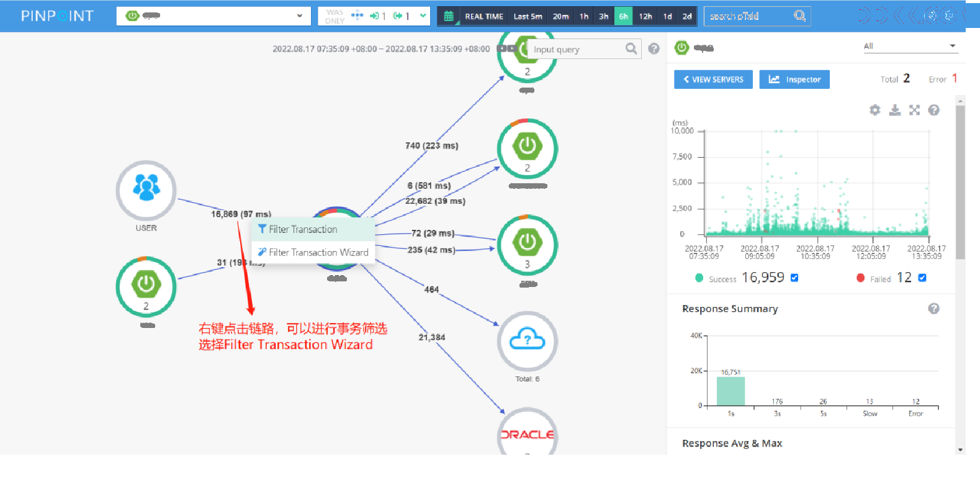Viewport: 980px width, 492px height.
Task: Click the 16,869 (97 ms) link label
Action: 241,214
